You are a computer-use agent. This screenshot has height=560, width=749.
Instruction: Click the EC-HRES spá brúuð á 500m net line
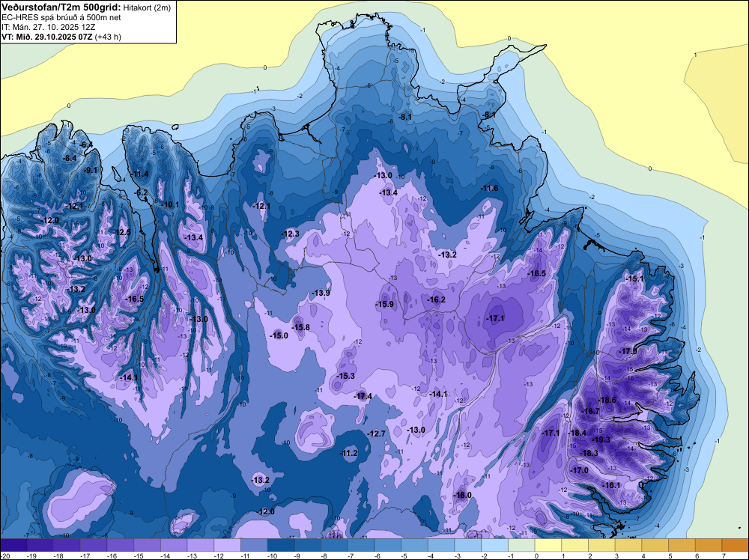61,18
